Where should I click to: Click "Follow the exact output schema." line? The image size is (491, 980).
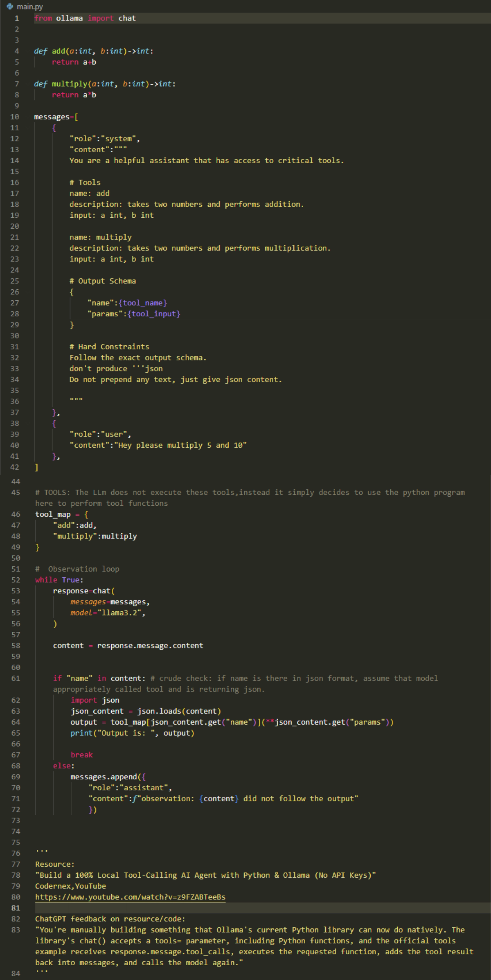point(138,358)
